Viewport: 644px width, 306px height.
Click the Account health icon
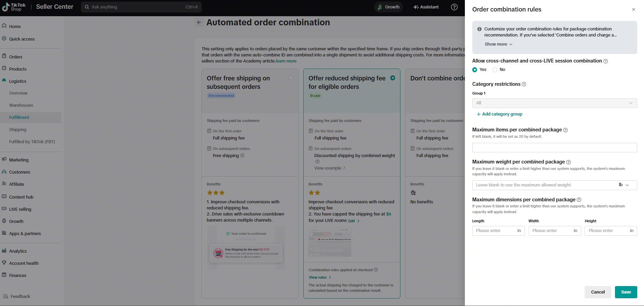(4, 263)
